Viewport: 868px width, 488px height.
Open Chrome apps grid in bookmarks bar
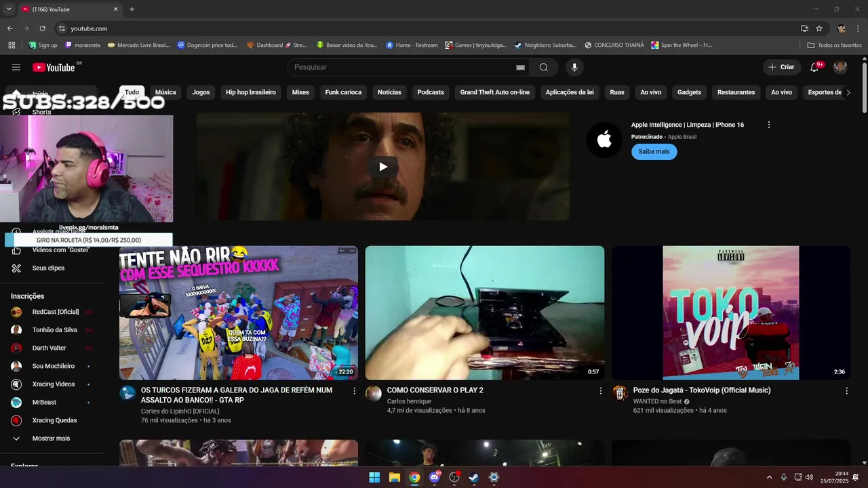tap(12, 45)
